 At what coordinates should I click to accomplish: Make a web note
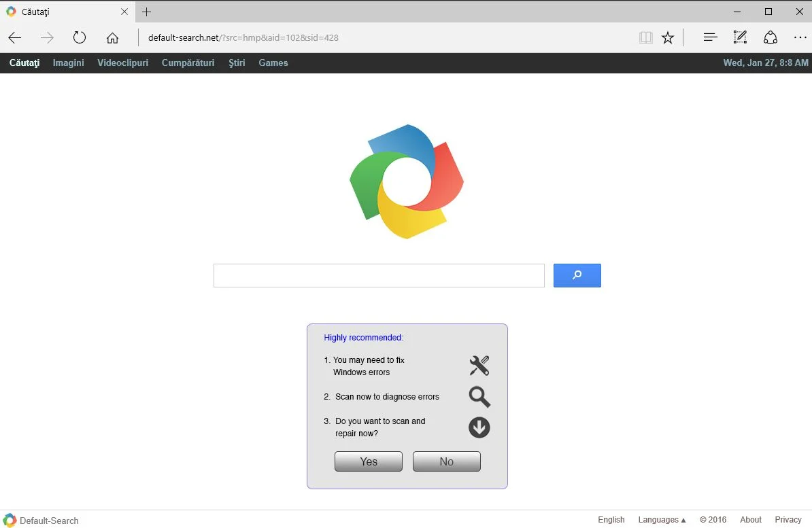tap(740, 37)
